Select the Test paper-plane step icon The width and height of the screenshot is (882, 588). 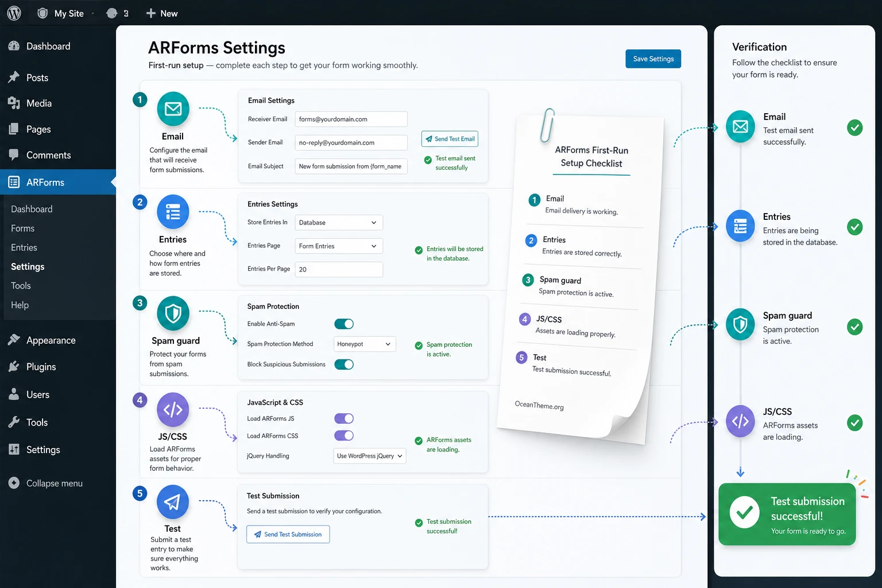(173, 502)
